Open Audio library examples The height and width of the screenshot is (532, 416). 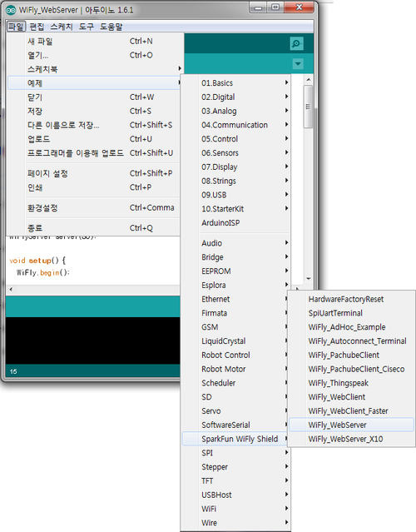[236, 243]
